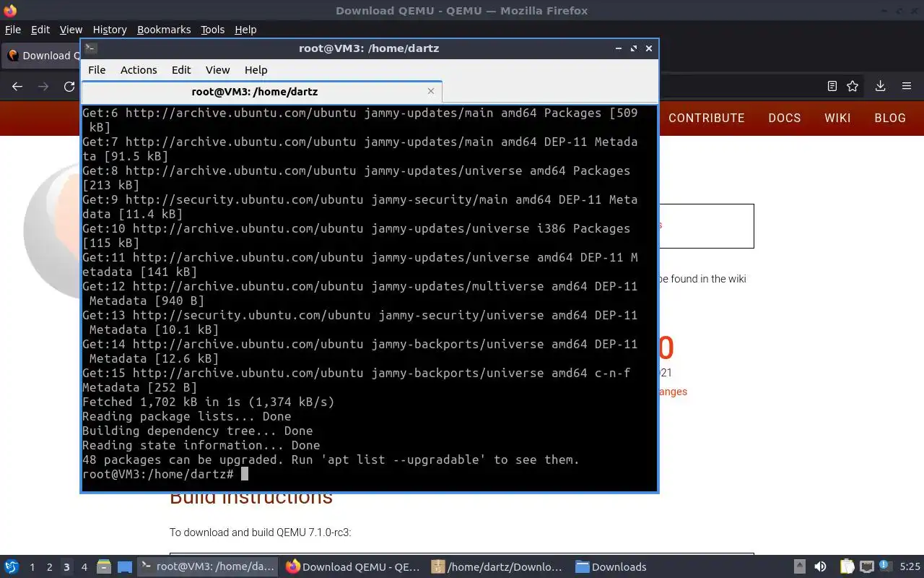The height and width of the screenshot is (578, 924).
Task: Click the '48 packages can be upgraded' line
Action: coord(331,460)
